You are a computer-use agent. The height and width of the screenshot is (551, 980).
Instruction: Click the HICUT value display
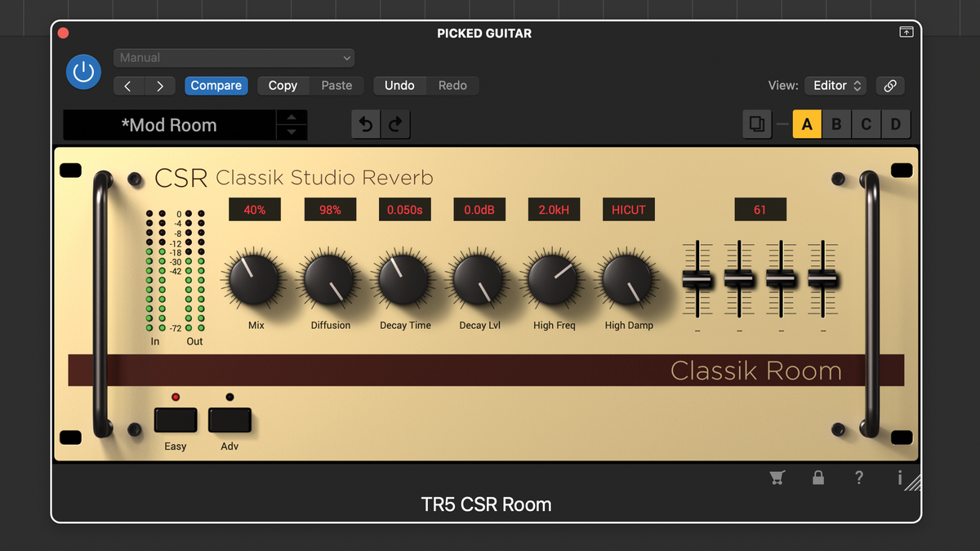[628, 209]
